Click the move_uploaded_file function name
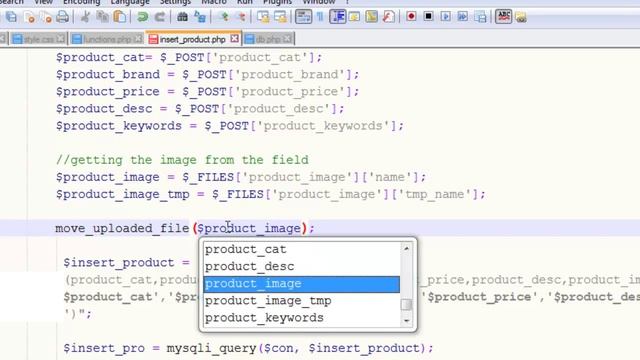 [x=122, y=228]
